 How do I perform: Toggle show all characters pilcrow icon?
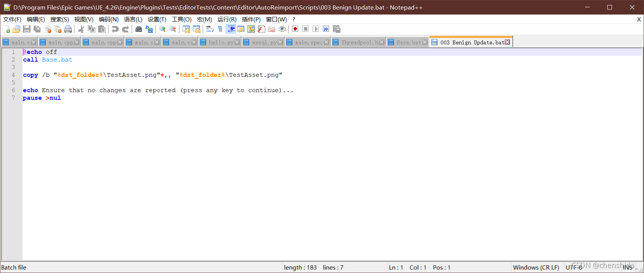click(220, 29)
